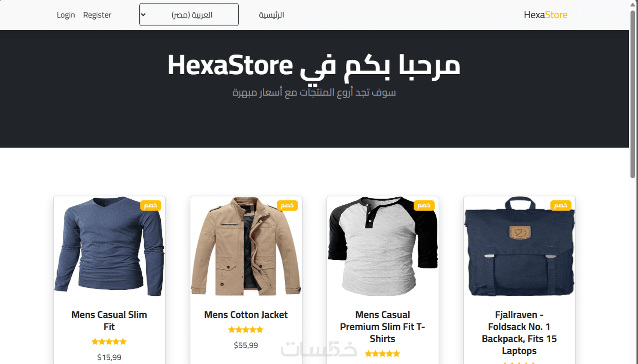Click the vertical page scrollbar thumb
Image resolution: width=638 pixels, height=364 pixels.
(633, 94)
